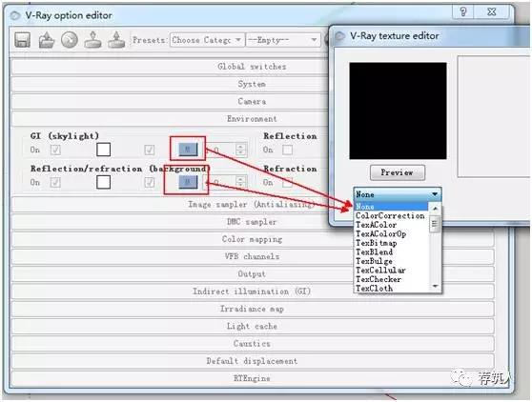Toggle the Reflection On checkbox

tap(287, 150)
